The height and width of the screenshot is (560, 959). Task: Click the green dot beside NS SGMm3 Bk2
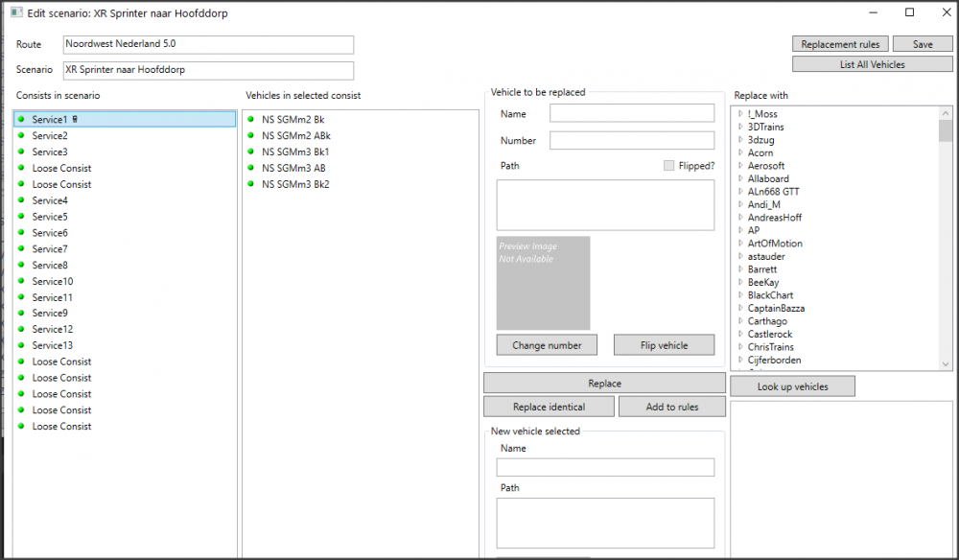pos(251,184)
